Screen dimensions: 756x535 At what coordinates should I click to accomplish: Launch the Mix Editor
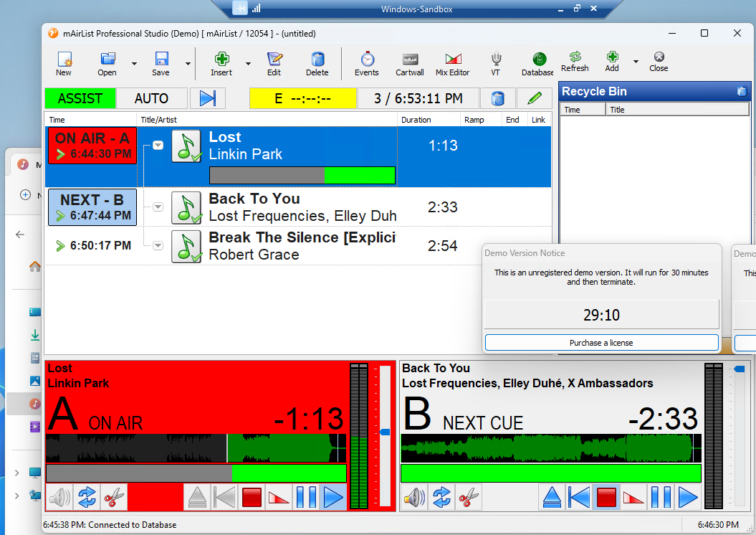[x=452, y=64]
